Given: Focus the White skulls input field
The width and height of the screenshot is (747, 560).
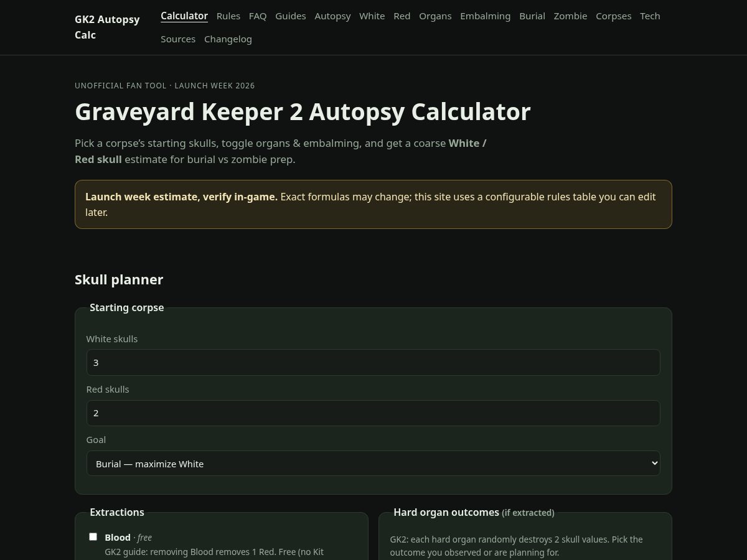Looking at the screenshot, I should pos(374,362).
